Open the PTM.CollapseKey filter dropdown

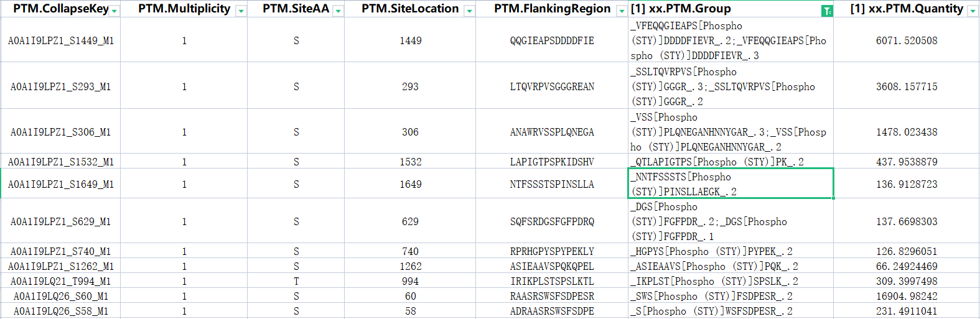point(114,11)
